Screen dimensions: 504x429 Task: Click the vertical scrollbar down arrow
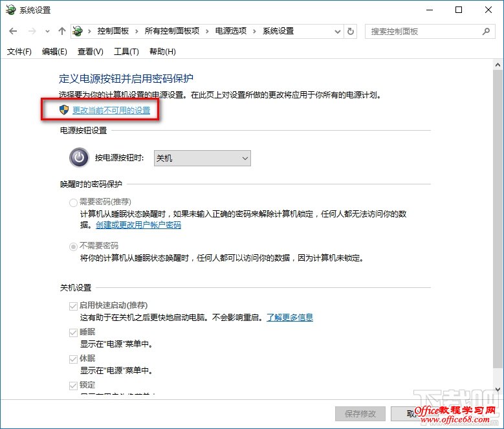coord(498,389)
